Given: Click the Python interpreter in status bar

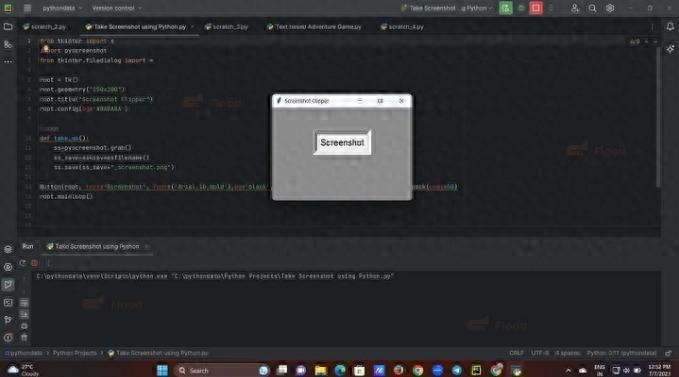Looking at the screenshot, I should pos(621,353).
